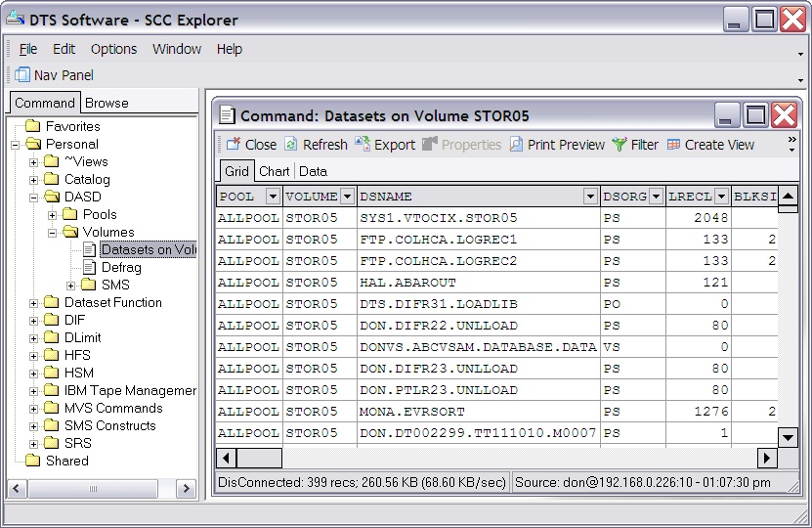The height and width of the screenshot is (528, 812).
Task: Click the Close toolbar icon
Action: point(234,144)
